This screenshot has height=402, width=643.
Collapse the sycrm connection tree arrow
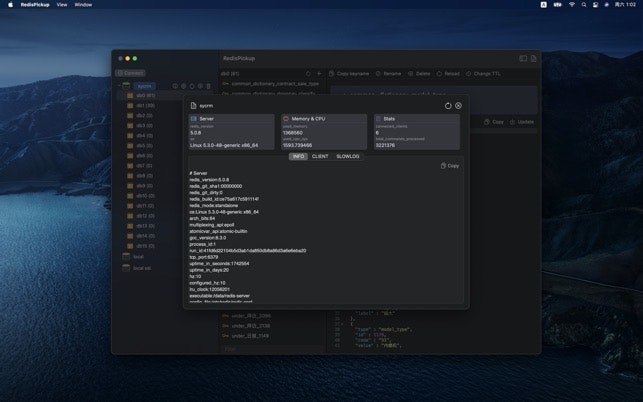point(119,86)
